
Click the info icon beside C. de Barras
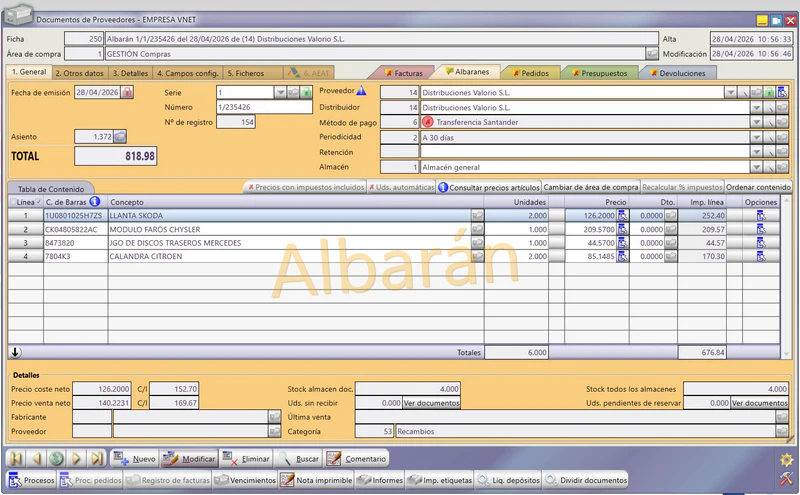[94, 202]
